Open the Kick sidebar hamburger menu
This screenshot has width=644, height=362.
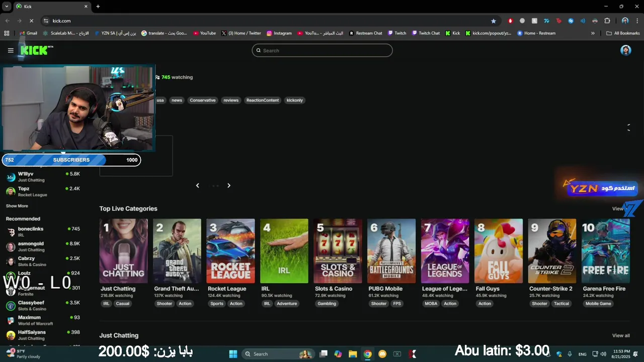tap(11, 50)
